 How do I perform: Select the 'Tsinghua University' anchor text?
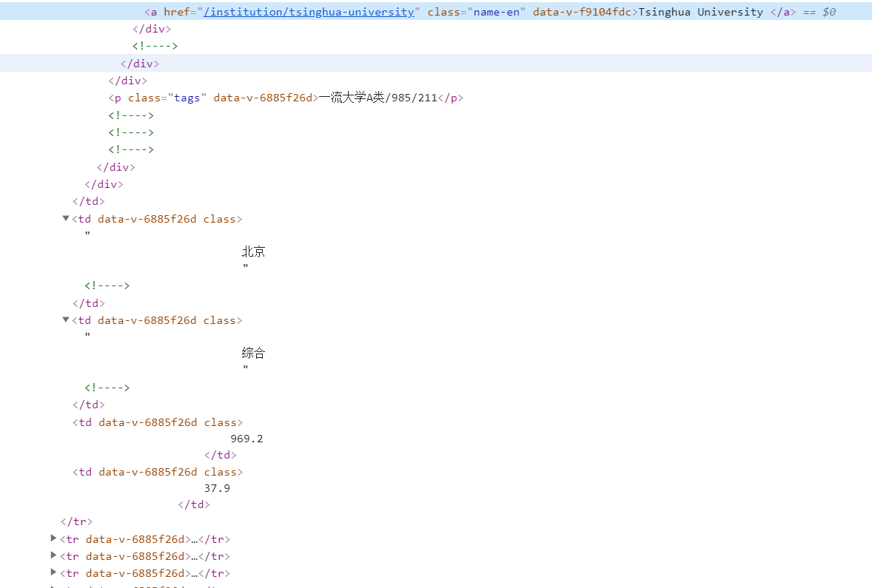point(700,12)
